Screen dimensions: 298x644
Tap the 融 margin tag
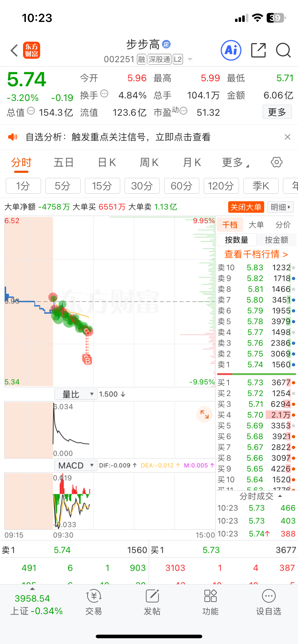pyautogui.click(x=141, y=59)
